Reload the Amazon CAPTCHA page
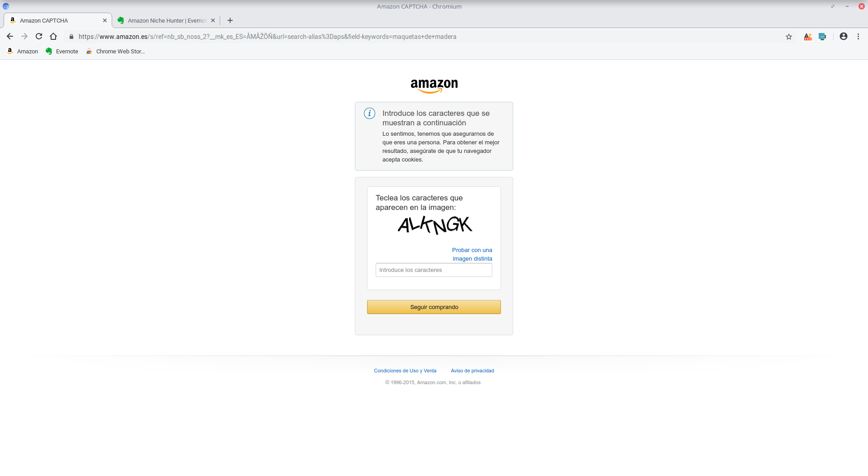Viewport: 868px width, 476px height. coord(39,37)
